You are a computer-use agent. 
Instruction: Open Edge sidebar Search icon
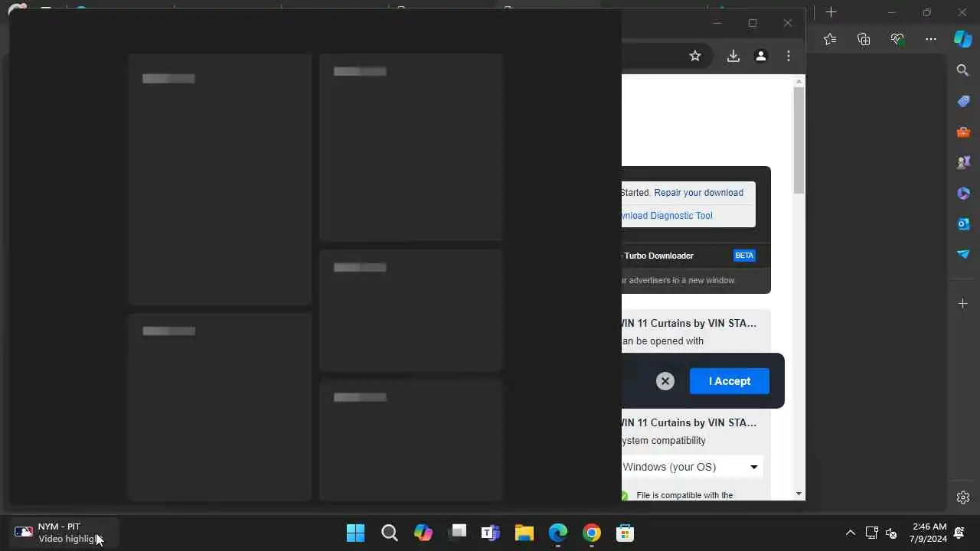click(963, 70)
